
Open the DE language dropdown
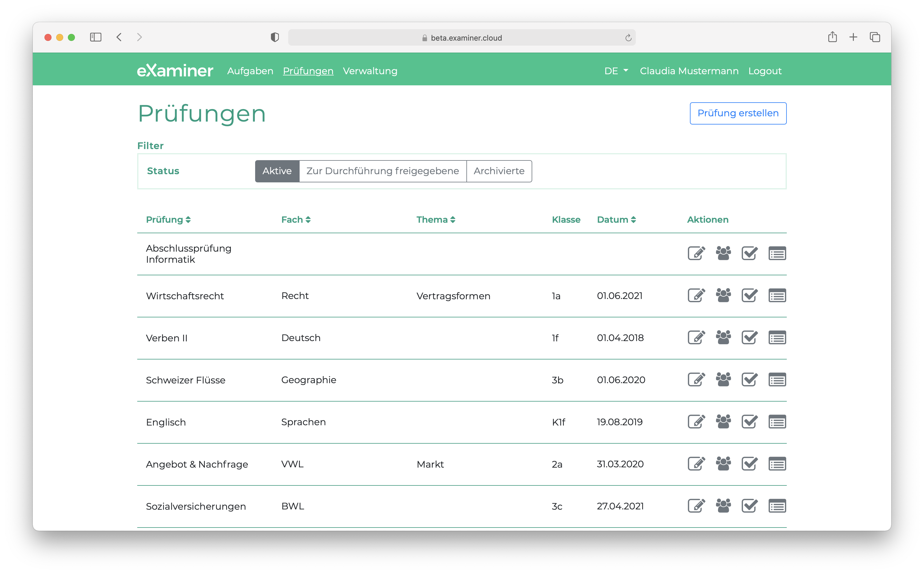(616, 71)
